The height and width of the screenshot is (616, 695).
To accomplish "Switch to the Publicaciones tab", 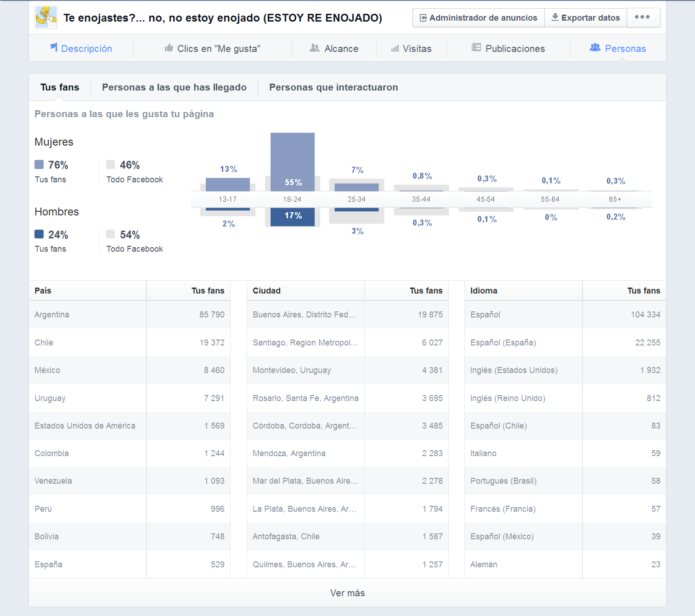I will point(509,48).
